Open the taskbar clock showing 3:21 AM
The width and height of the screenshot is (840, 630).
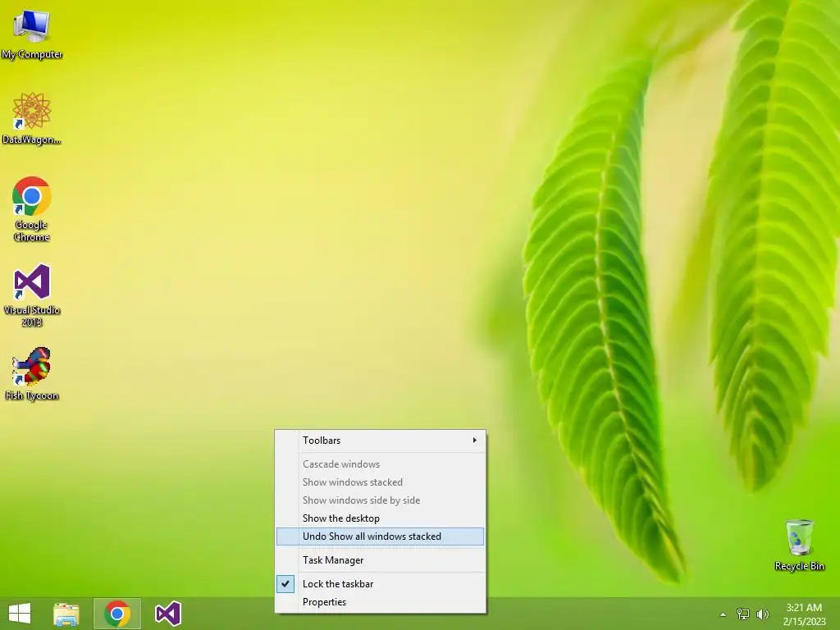tap(804, 614)
